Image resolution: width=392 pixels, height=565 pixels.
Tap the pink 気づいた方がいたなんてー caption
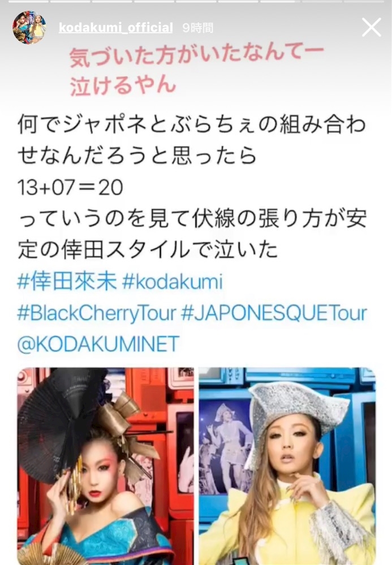[x=197, y=58]
